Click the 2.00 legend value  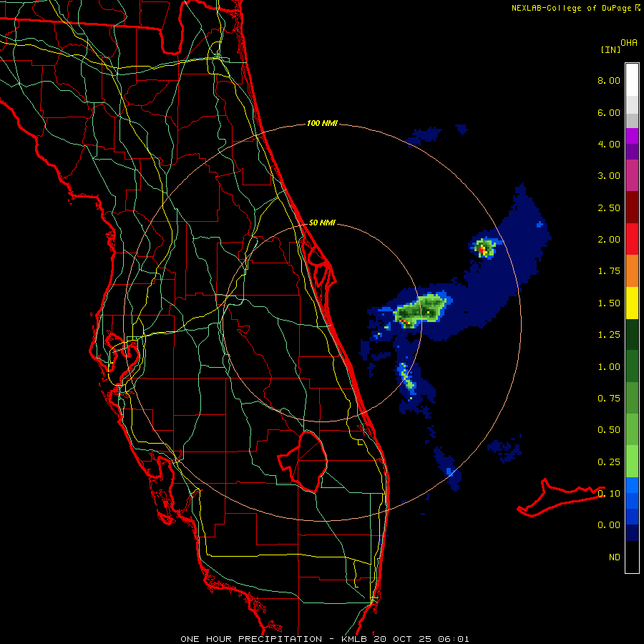609,240
